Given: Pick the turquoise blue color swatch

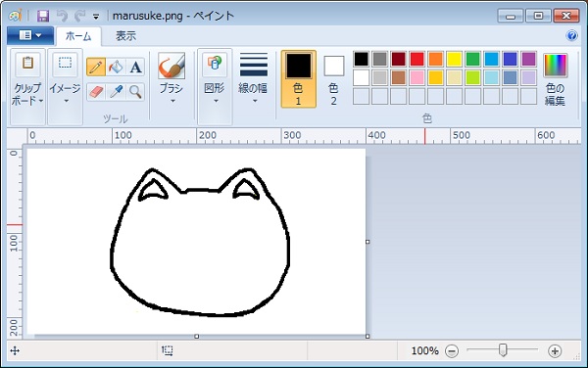Looking at the screenshot, I should 492,59.
